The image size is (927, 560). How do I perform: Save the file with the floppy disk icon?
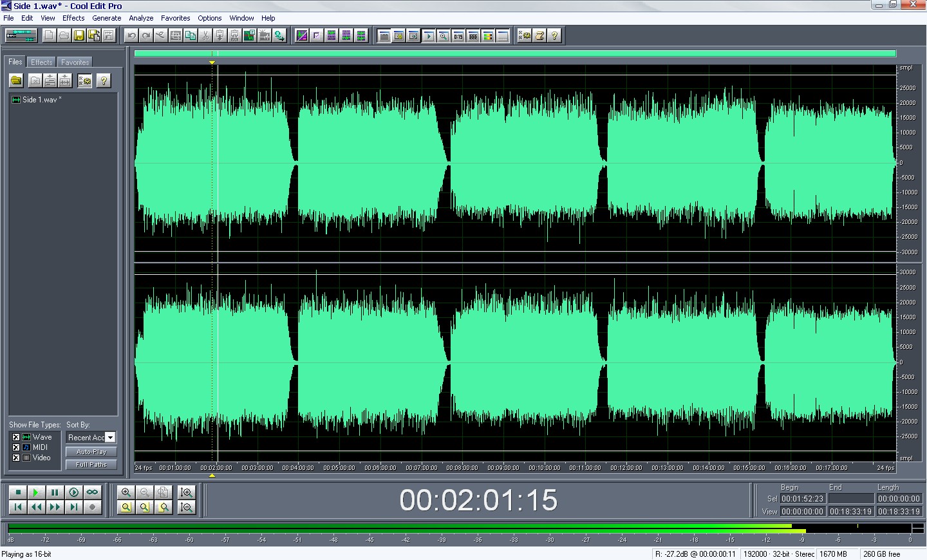point(79,35)
